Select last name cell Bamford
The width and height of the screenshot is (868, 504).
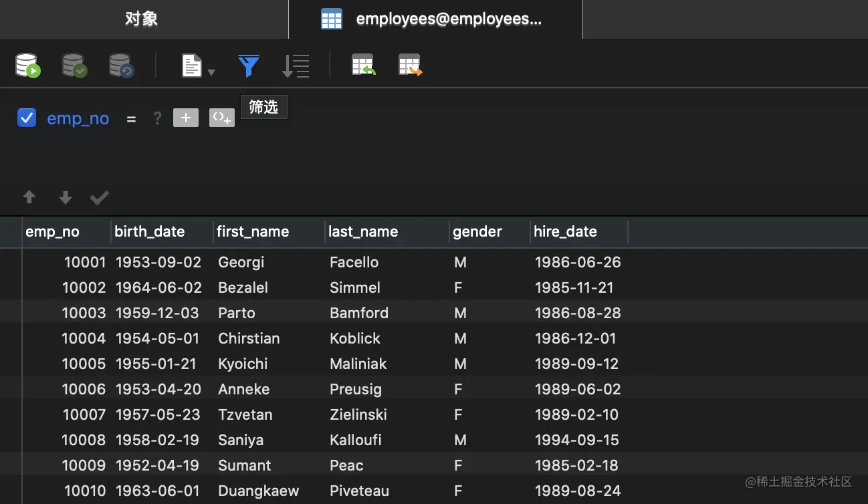[359, 313]
